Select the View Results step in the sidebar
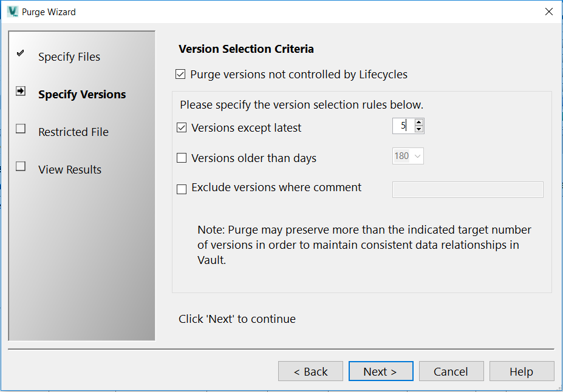This screenshot has height=392, width=563. pos(70,169)
